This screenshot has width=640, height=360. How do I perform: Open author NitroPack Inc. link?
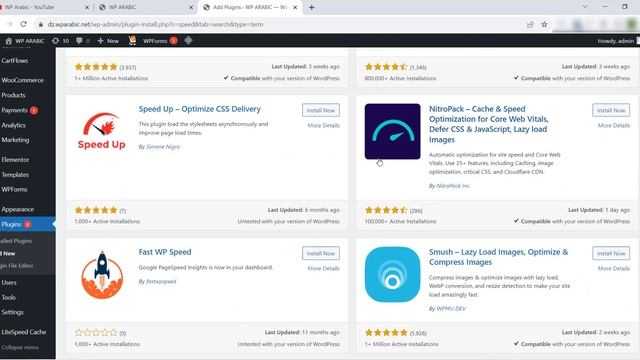point(453,186)
